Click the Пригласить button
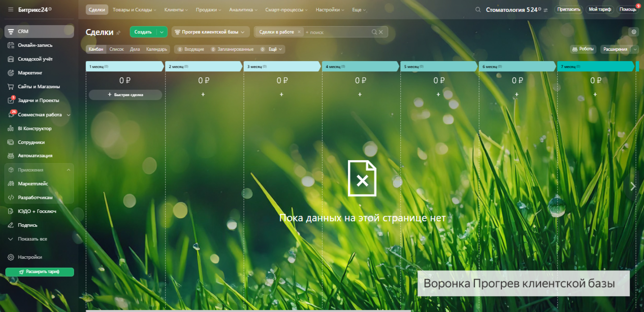The height and width of the screenshot is (312, 644). tap(569, 9)
